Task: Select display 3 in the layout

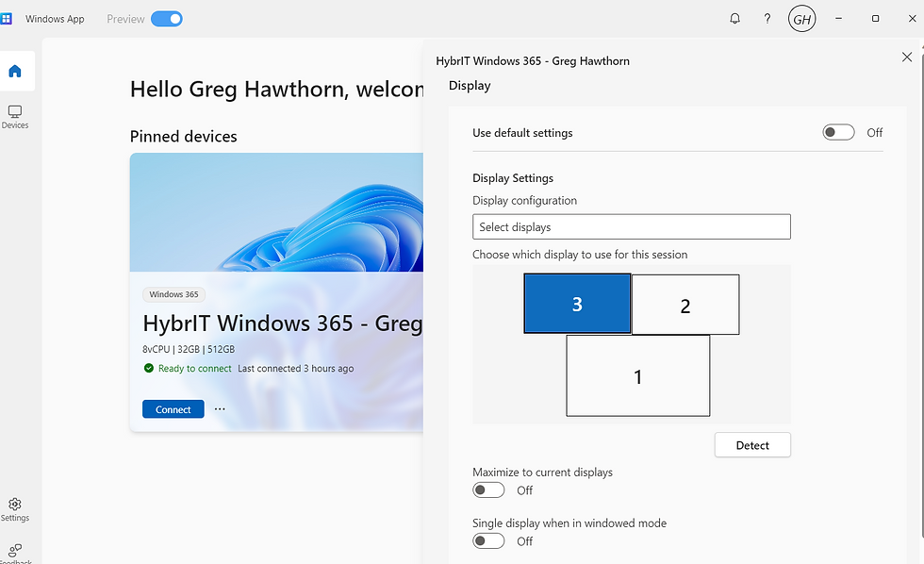Action: coord(577,304)
